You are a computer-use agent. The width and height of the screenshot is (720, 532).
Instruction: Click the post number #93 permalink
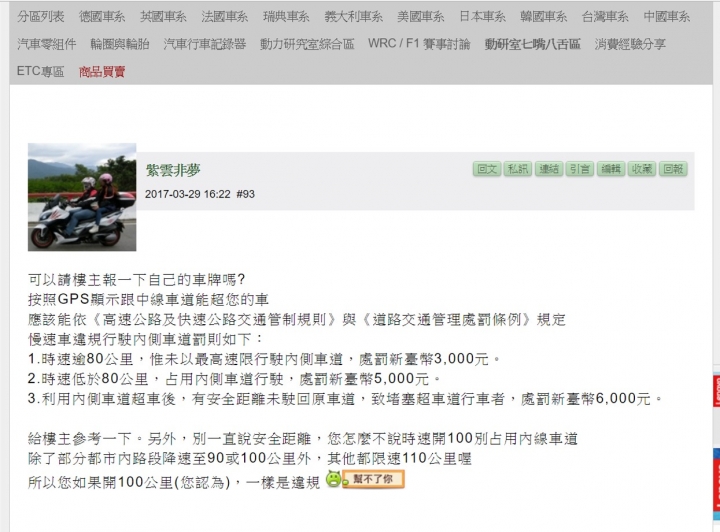pos(246,194)
